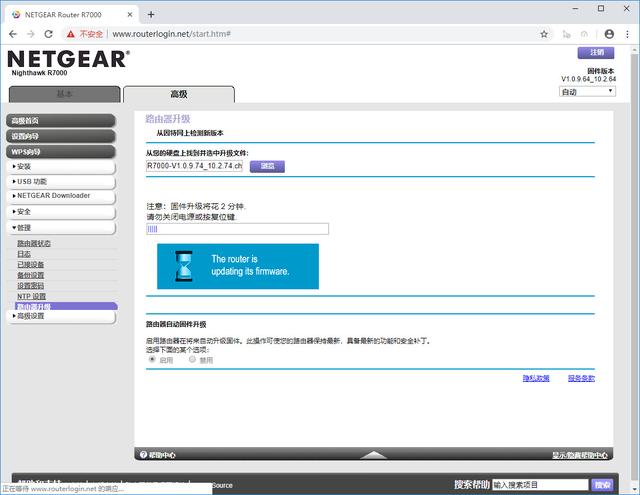Click the 搜索 button in help search
640x495 pixels.
(602, 485)
